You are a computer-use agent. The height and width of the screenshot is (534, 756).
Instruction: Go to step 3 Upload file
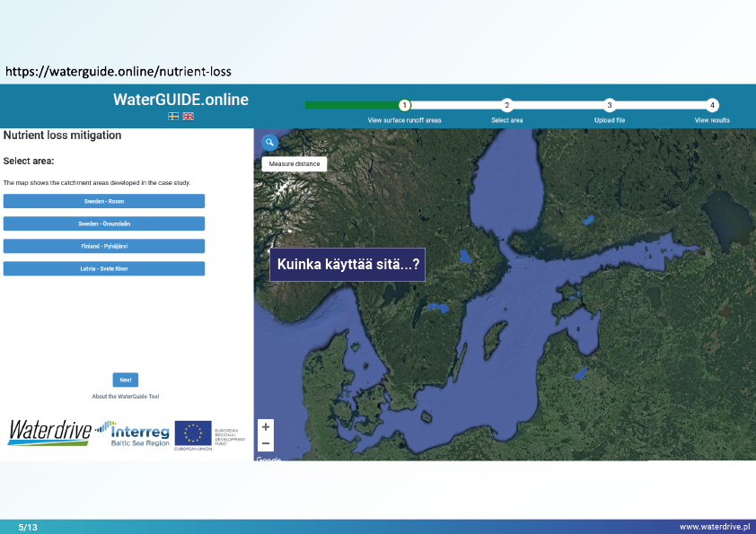click(610, 106)
